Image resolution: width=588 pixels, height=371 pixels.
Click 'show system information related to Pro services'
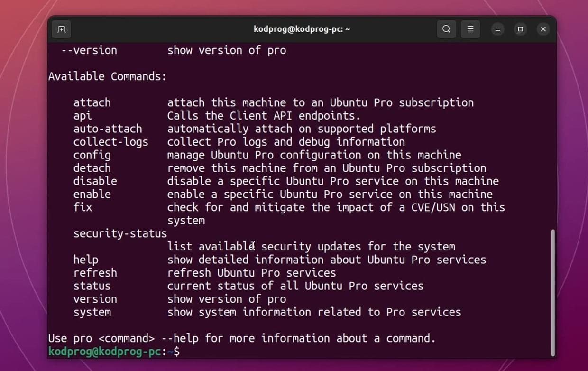click(x=314, y=312)
